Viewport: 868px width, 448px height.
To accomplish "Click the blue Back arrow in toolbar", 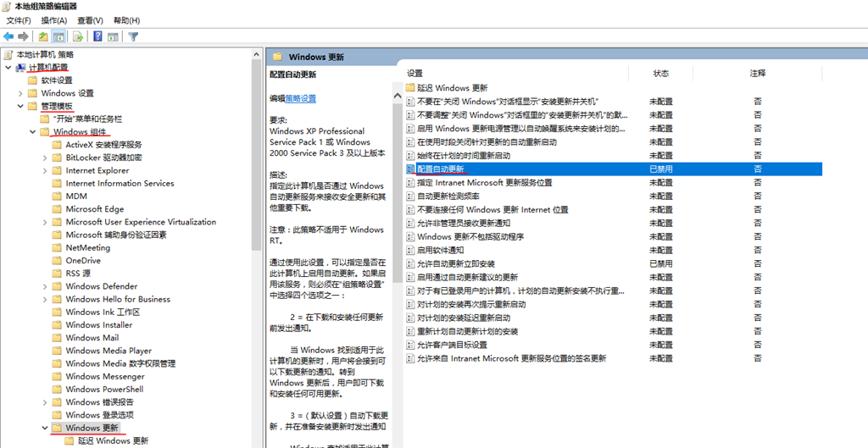I will [x=8, y=36].
